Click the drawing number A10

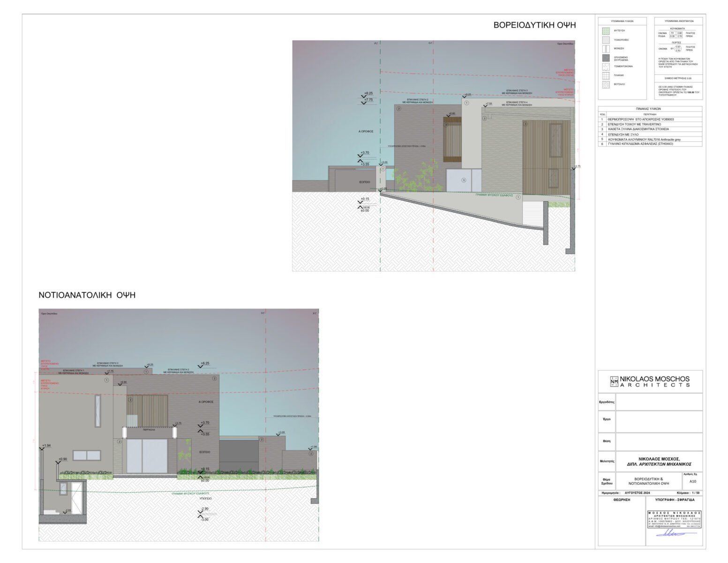tap(693, 481)
